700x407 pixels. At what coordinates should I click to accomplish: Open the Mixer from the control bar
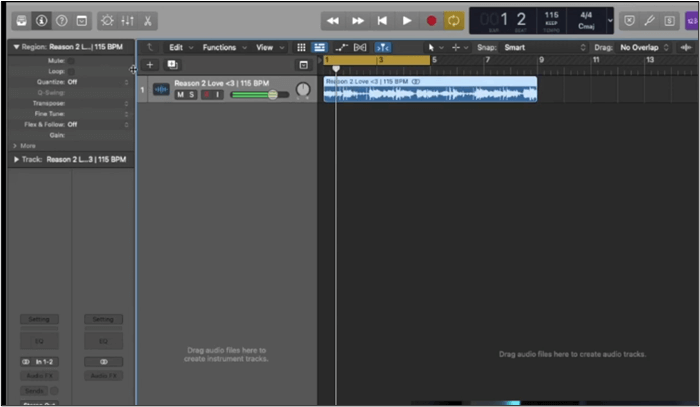coord(128,20)
